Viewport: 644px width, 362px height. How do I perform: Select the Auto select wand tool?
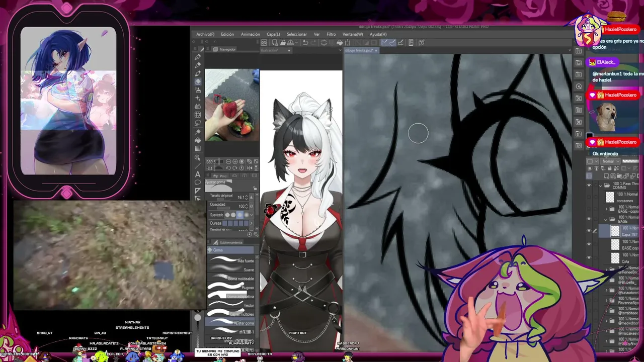[x=198, y=131]
